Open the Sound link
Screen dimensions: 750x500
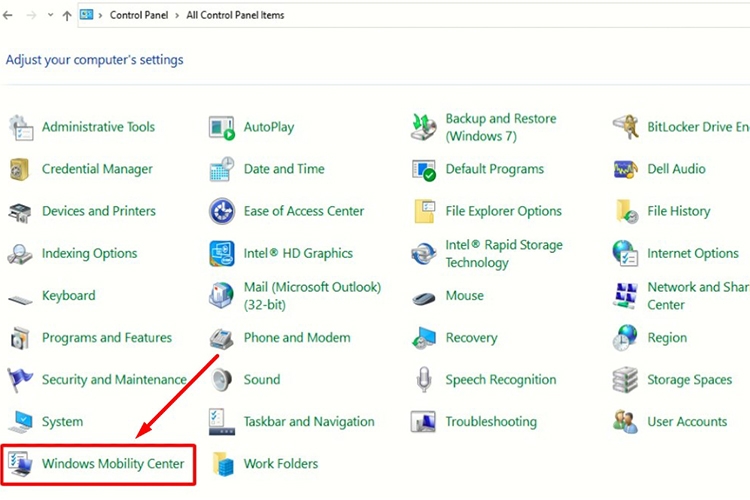(x=262, y=379)
